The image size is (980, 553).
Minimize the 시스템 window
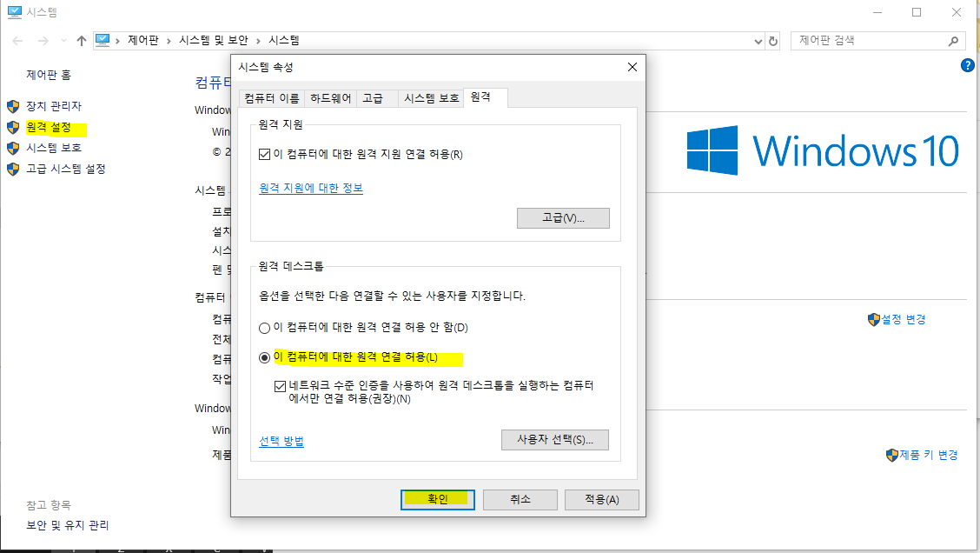[877, 12]
